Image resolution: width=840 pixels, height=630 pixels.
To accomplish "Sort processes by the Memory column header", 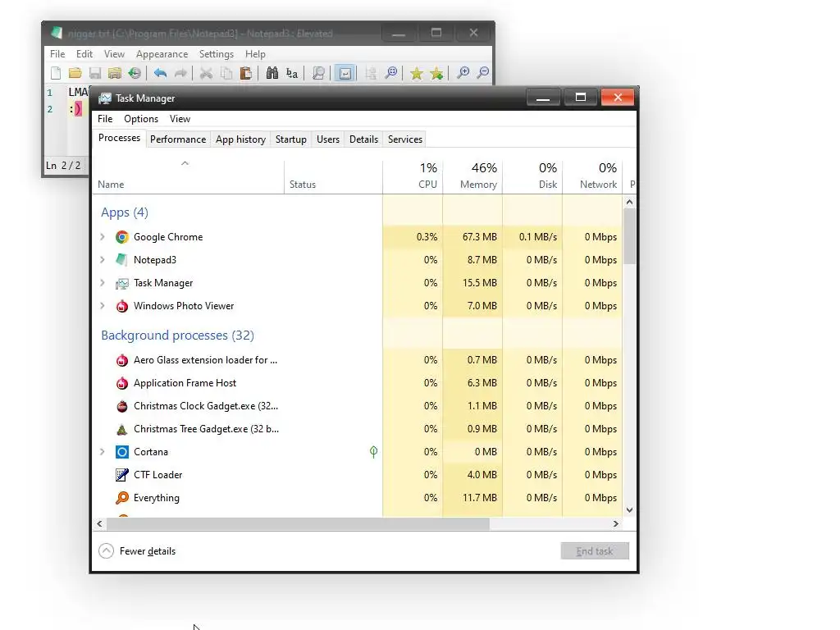I will pyautogui.click(x=472, y=176).
